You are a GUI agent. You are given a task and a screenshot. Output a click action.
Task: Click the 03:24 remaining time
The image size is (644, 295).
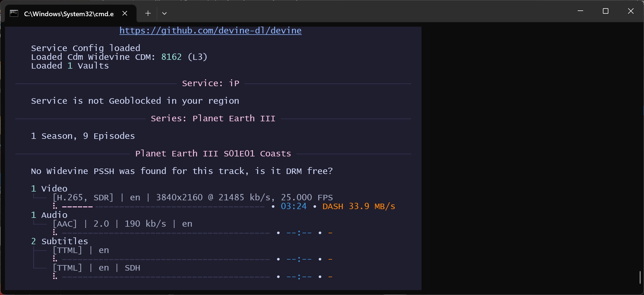coord(294,206)
